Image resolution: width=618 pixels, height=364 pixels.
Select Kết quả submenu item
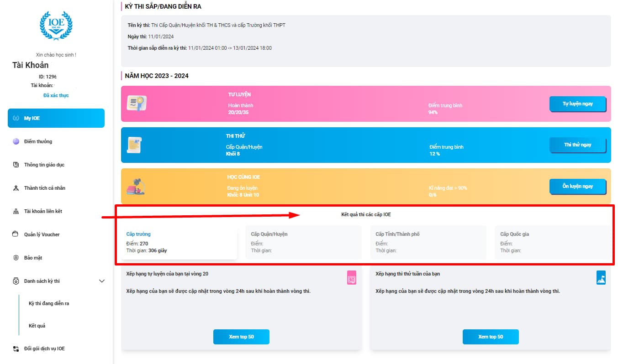[x=37, y=326]
